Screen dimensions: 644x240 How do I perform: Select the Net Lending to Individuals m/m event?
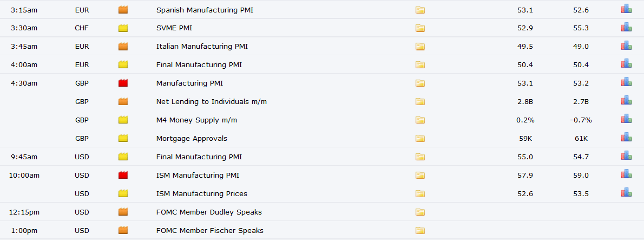pos(212,101)
